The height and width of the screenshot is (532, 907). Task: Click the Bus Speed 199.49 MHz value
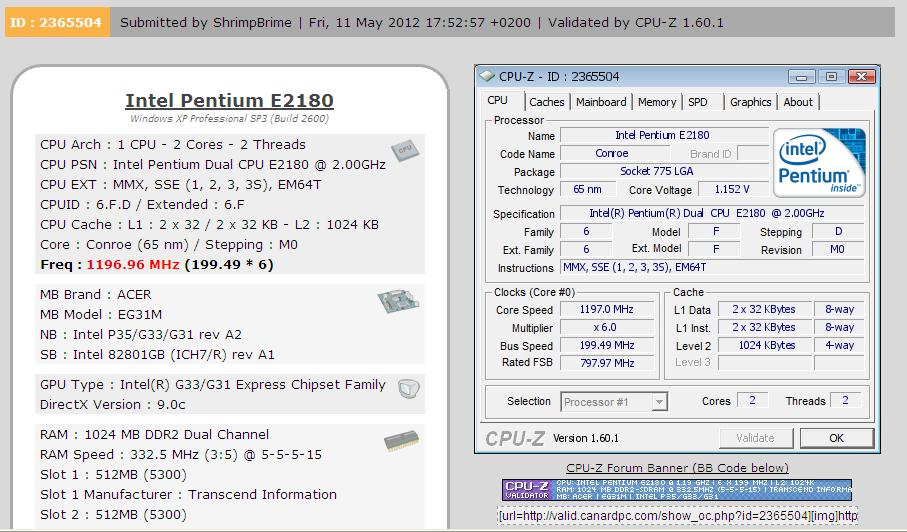click(606, 345)
